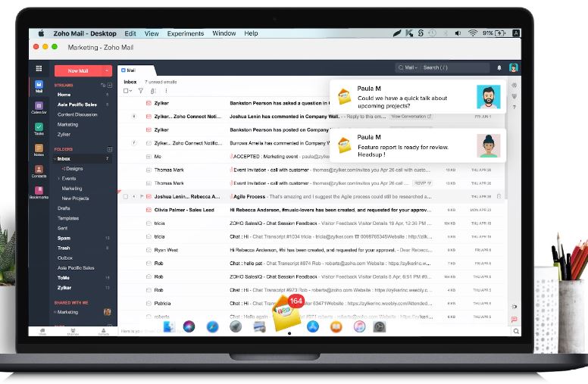
Task: Toggle the flag on Joshua Lenin email
Action: (142, 196)
